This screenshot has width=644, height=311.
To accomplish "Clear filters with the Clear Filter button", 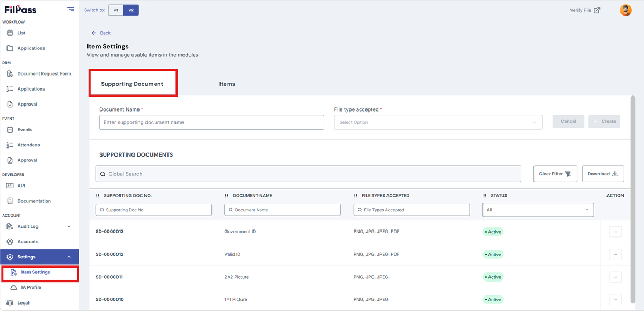I will click(x=555, y=174).
